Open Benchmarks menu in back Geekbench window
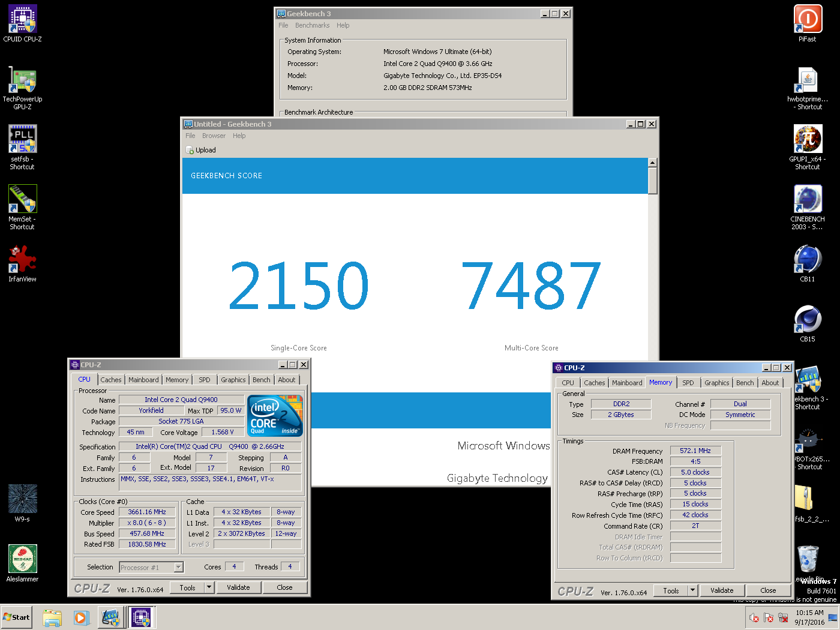This screenshot has height=630, width=840. pyautogui.click(x=312, y=25)
